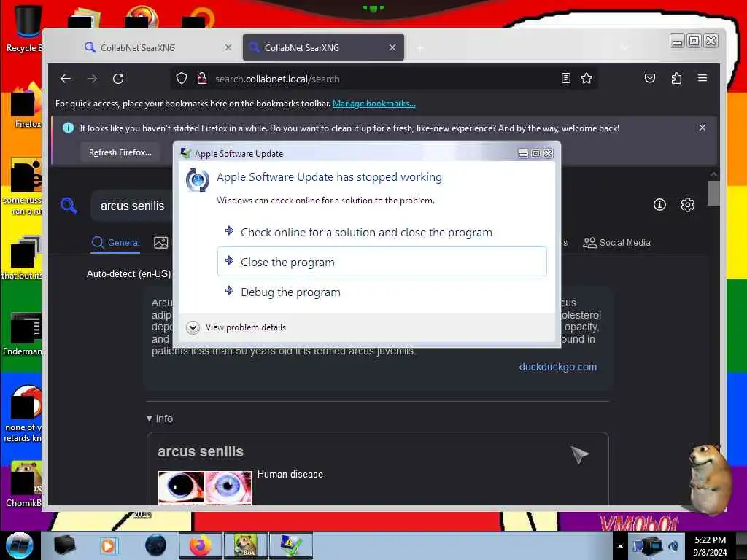Click the arcus senilis eye thumbnail image

(x=205, y=488)
